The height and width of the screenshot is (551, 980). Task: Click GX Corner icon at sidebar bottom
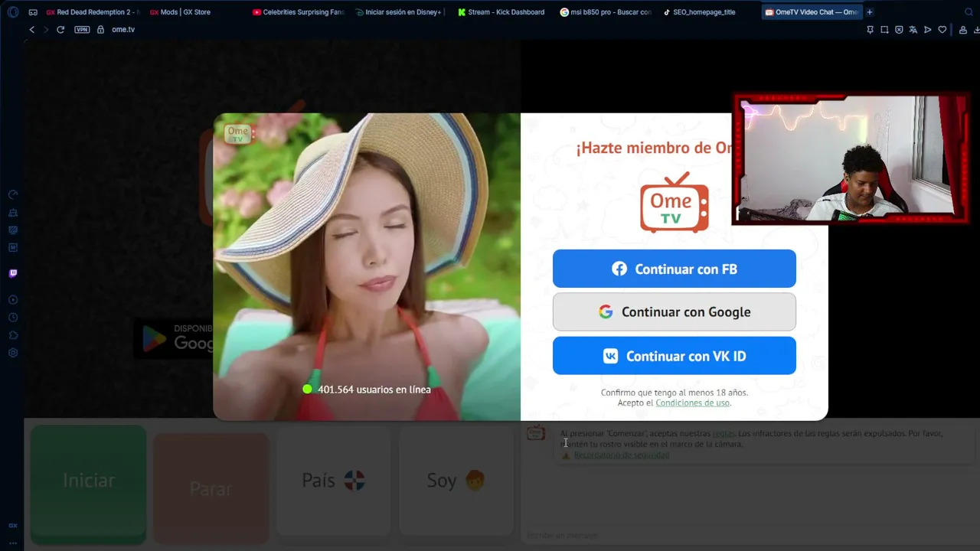click(x=13, y=526)
